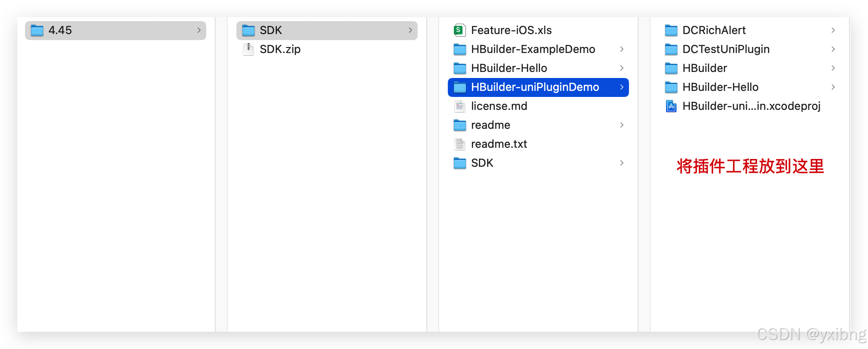Select the HBuilder-ExampleDemo name
The height and width of the screenshot is (349, 868).
pos(533,49)
